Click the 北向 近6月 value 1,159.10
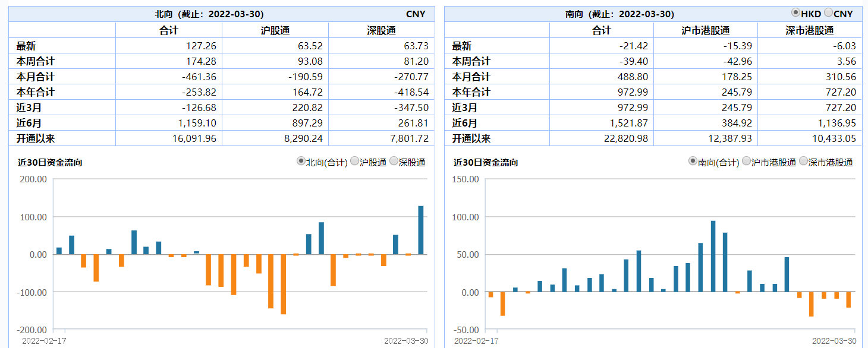Image resolution: width=868 pixels, height=348 pixels. click(x=197, y=123)
